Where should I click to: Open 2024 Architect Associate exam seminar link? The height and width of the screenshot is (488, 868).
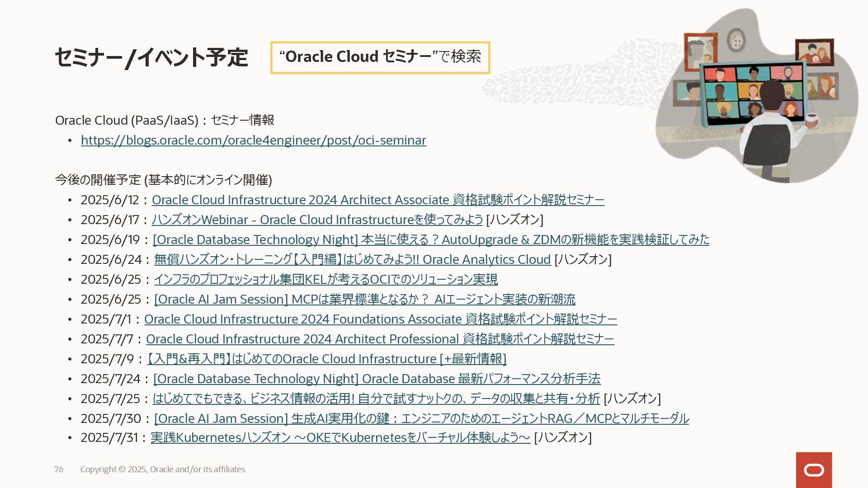coord(378,200)
